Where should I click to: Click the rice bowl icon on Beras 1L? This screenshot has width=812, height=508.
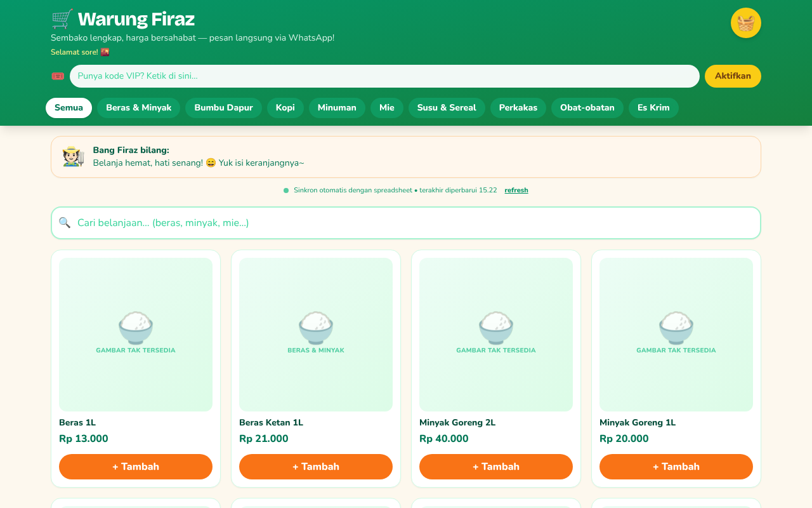tap(136, 328)
